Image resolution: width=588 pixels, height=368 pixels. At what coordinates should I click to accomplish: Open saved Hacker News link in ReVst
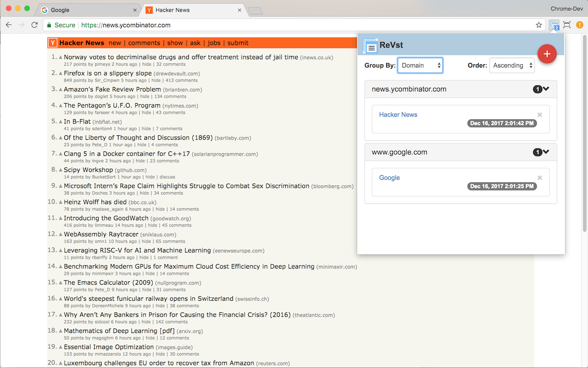click(x=398, y=115)
